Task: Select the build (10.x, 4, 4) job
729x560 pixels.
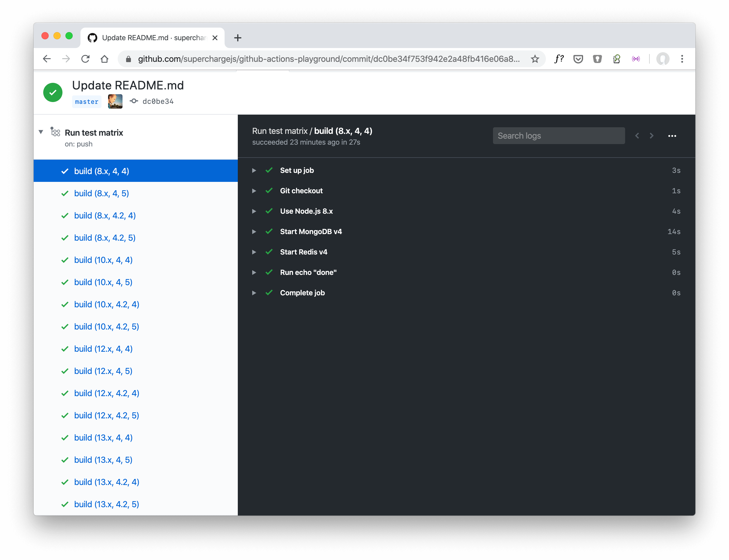Action: (x=103, y=260)
